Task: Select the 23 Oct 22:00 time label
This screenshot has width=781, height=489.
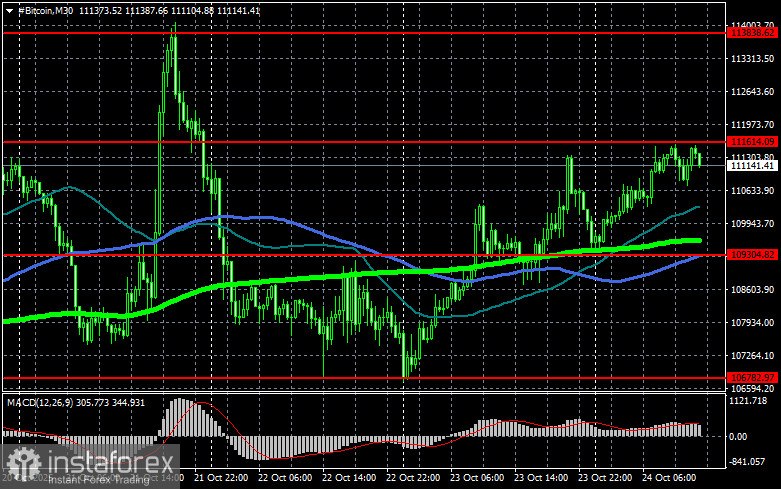Action: tap(605, 478)
